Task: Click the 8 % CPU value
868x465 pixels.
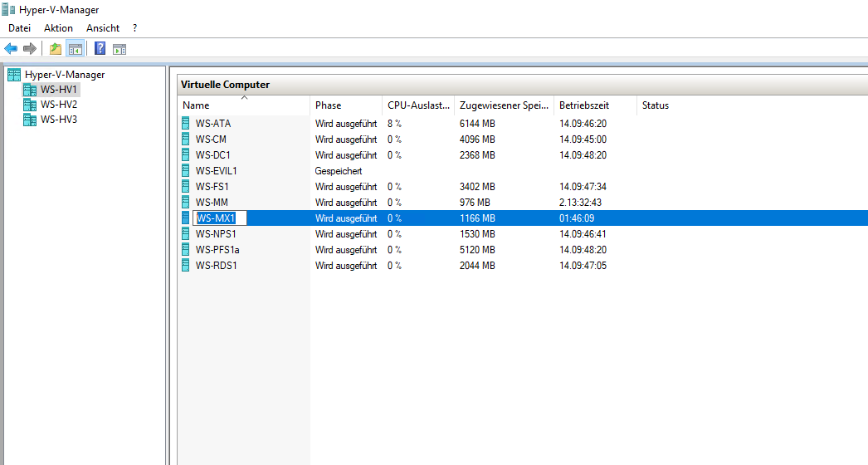Action: pyautogui.click(x=395, y=124)
